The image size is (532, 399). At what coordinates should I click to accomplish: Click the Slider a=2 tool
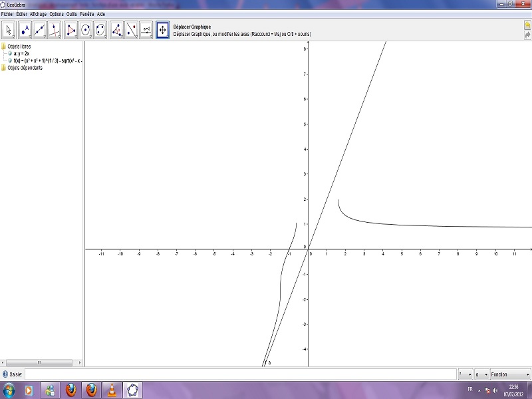146,29
